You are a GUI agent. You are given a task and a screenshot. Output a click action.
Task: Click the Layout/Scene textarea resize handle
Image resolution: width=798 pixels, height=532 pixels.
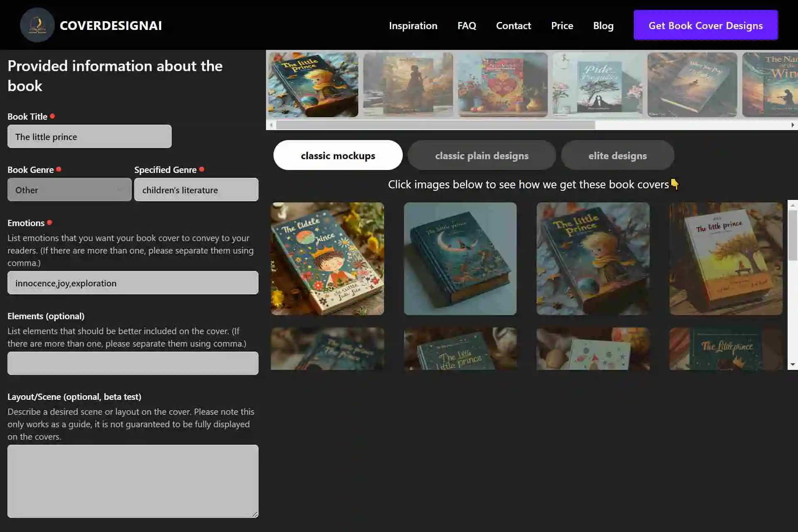255,515
